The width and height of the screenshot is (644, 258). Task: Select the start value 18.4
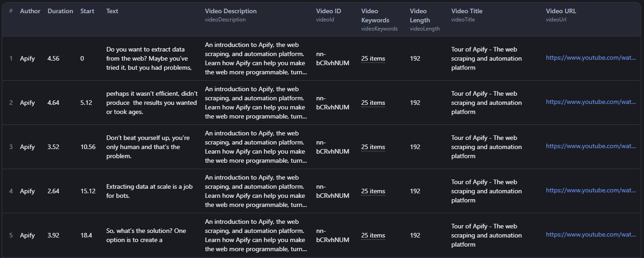(86, 235)
